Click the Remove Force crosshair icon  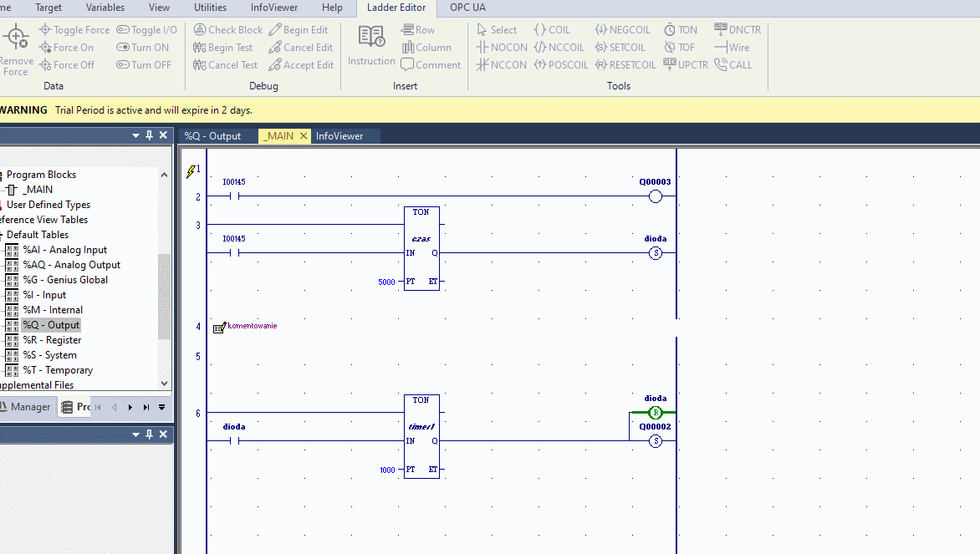tap(16, 38)
